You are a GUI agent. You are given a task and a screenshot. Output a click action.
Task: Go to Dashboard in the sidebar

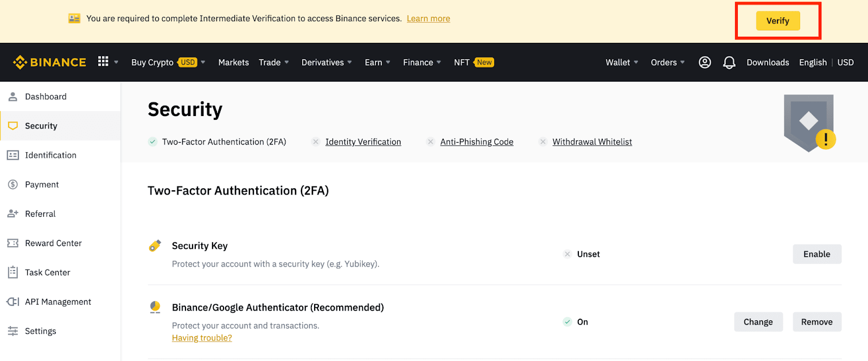tap(60, 96)
